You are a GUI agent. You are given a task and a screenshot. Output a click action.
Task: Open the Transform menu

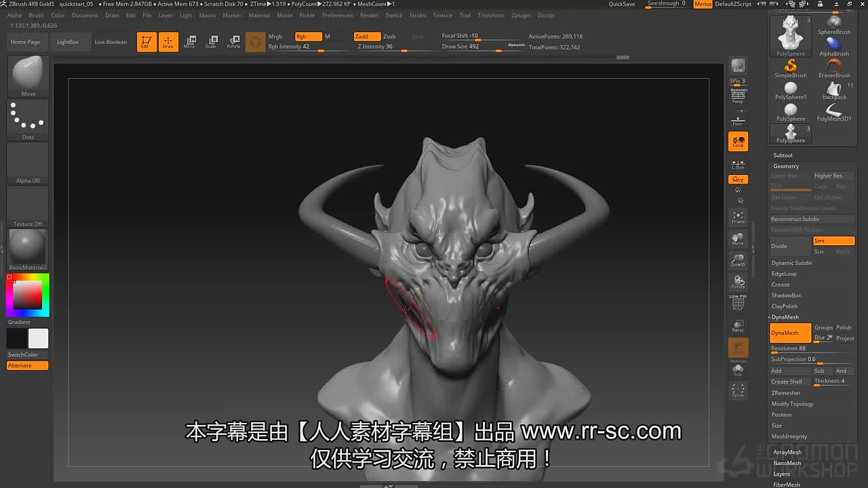(491, 15)
